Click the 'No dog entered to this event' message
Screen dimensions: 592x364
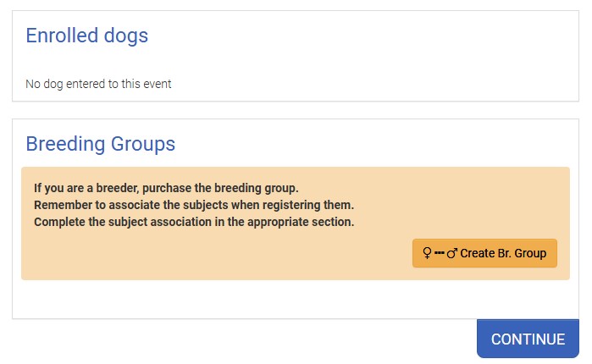[x=98, y=84]
